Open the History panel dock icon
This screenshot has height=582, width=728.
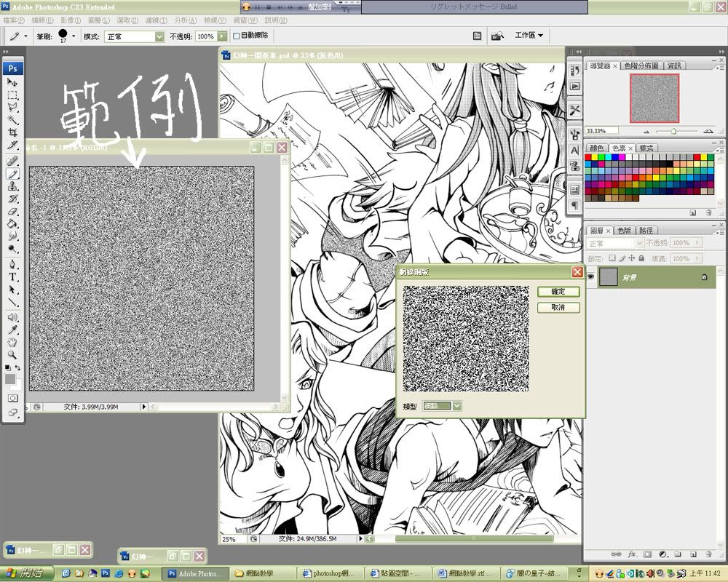click(575, 70)
